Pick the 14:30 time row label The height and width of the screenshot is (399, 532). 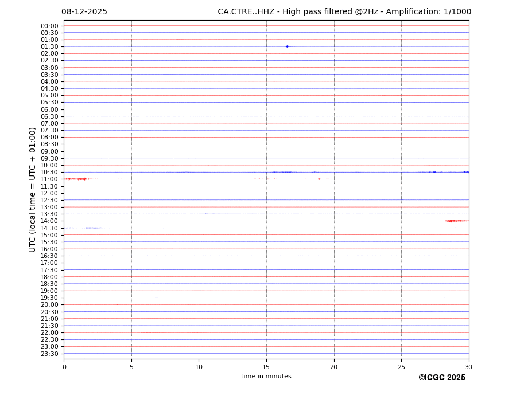(49, 228)
